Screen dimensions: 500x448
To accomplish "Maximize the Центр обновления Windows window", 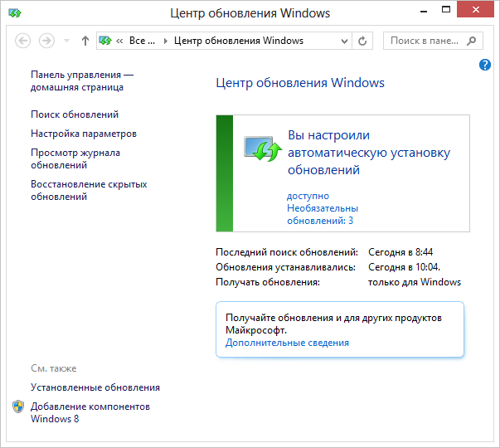I will pyautogui.click(x=446, y=10).
